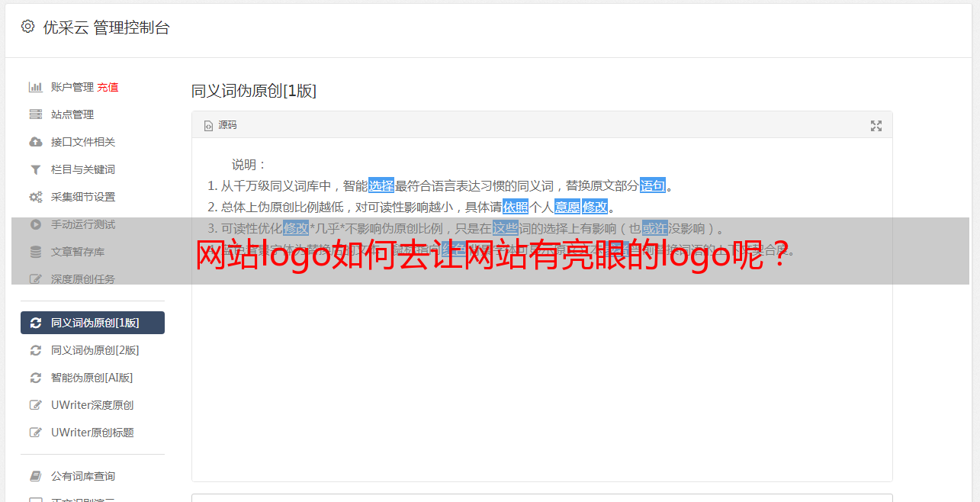This screenshot has height=502, width=980.
Task: Click the highlighted synonym 依照
Action: point(516,207)
